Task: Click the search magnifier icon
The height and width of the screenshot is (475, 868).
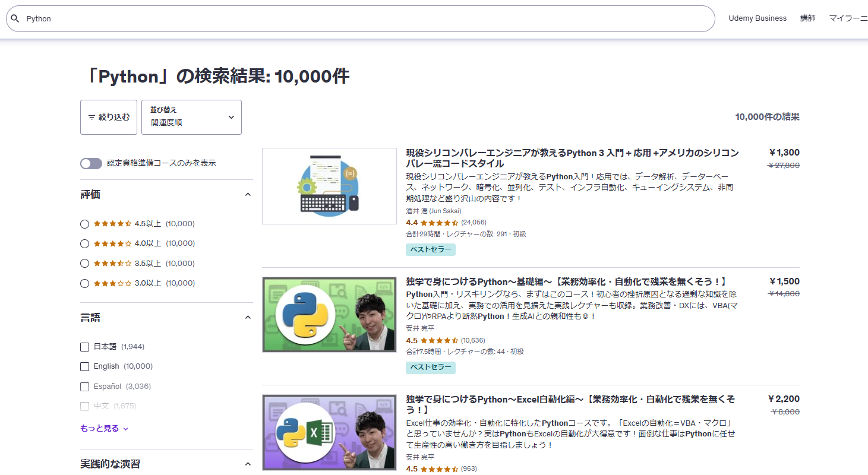Action: pyautogui.click(x=15, y=19)
